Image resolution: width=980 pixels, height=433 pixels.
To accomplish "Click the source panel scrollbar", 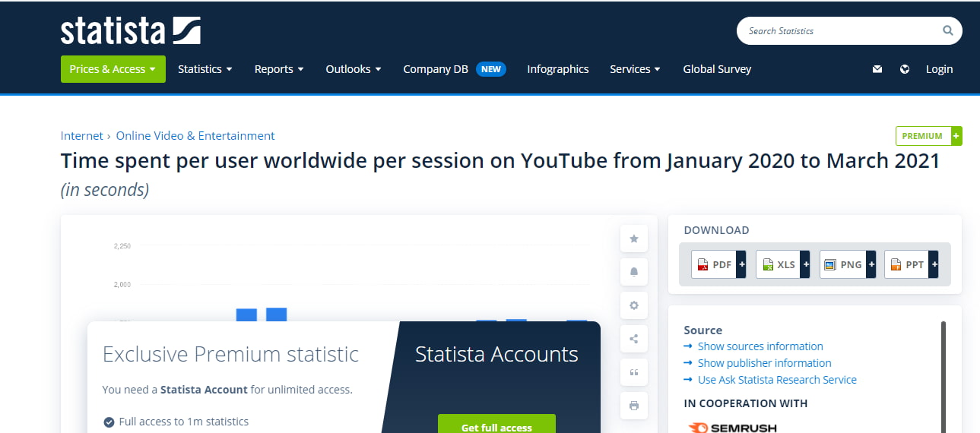I will (x=944, y=377).
